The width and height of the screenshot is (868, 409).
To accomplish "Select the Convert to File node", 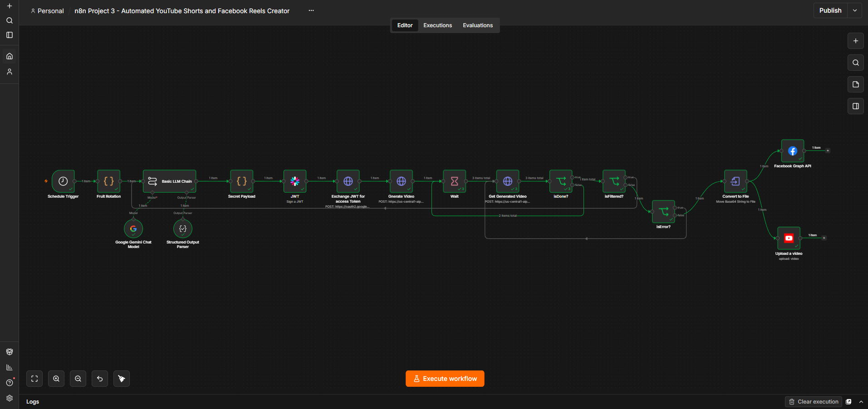I will pos(736,181).
